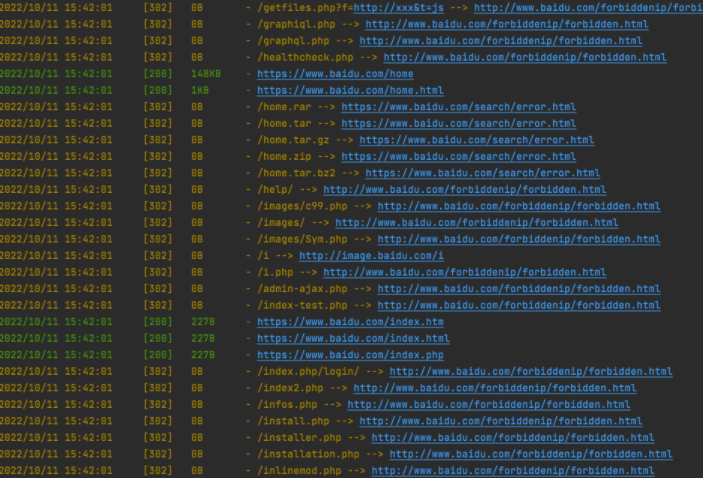Open forbidden.html link for /graphql.php
Screen dimensions: 703x478
pyautogui.click(x=501, y=41)
